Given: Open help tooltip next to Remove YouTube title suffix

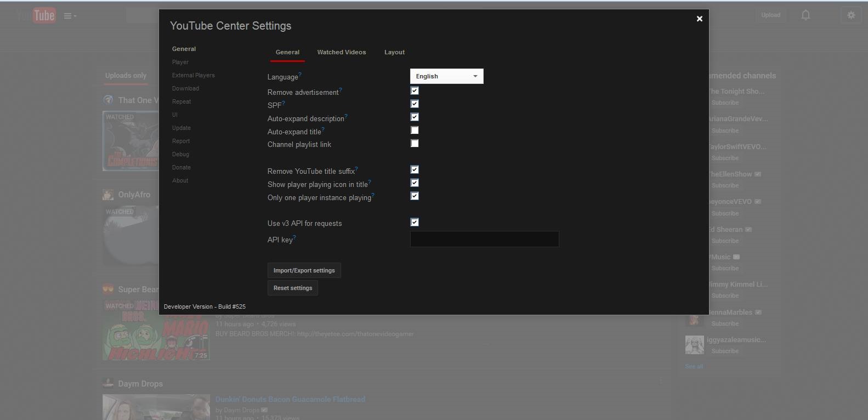Looking at the screenshot, I should click(356, 168).
